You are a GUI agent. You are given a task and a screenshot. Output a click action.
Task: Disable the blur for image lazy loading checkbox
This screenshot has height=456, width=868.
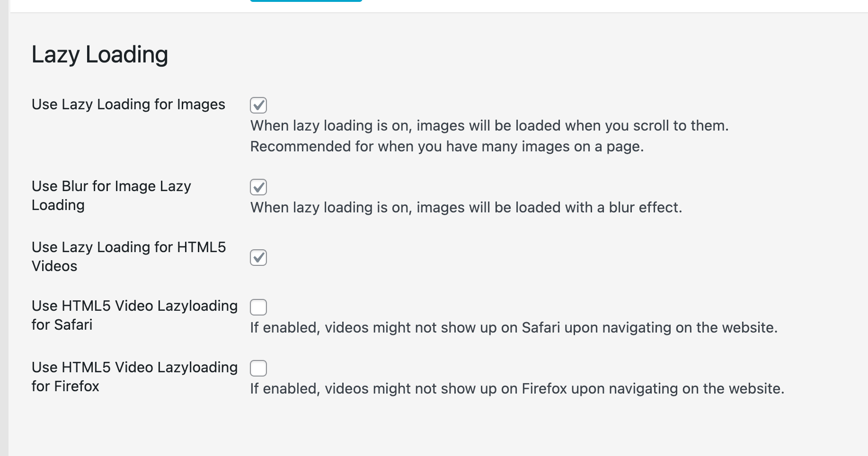[258, 187]
